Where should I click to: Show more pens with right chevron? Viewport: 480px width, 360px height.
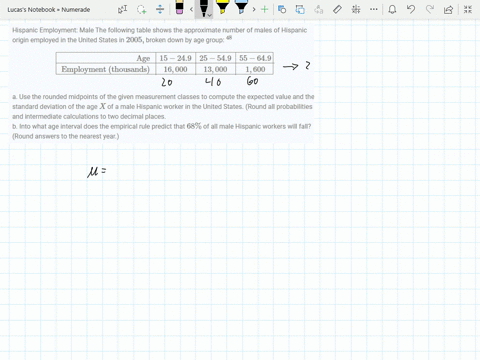[x=254, y=9]
